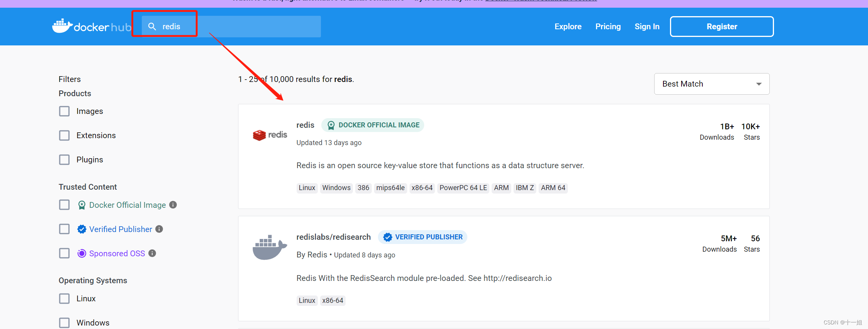Open info icon next to Docker Official Image filter

tap(173, 205)
